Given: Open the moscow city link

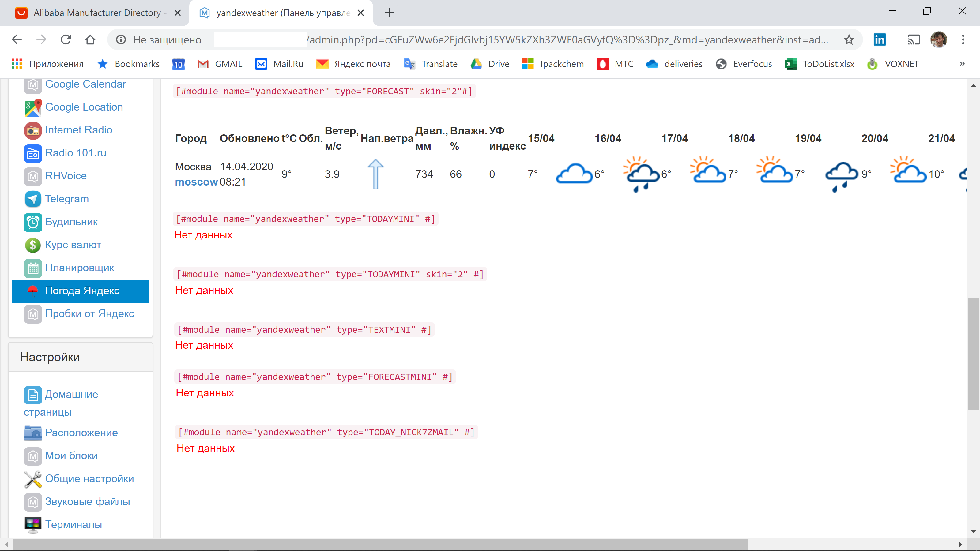Looking at the screenshot, I should coord(196,182).
